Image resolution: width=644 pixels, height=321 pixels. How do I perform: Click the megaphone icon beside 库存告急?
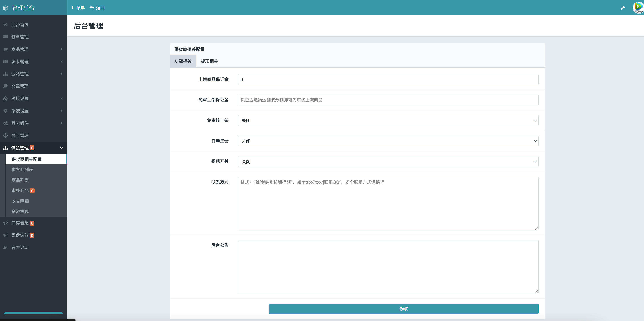click(x=5, y=223)
